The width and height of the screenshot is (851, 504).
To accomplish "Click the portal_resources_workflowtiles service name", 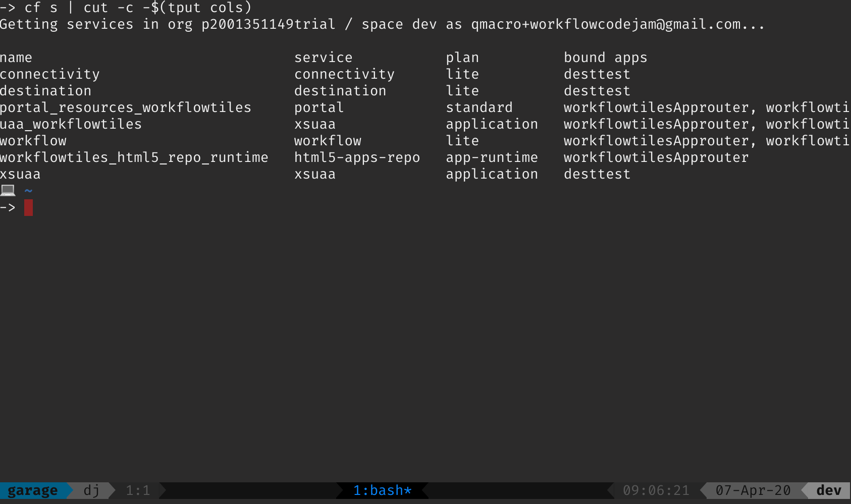I will [x=126, y=107].
